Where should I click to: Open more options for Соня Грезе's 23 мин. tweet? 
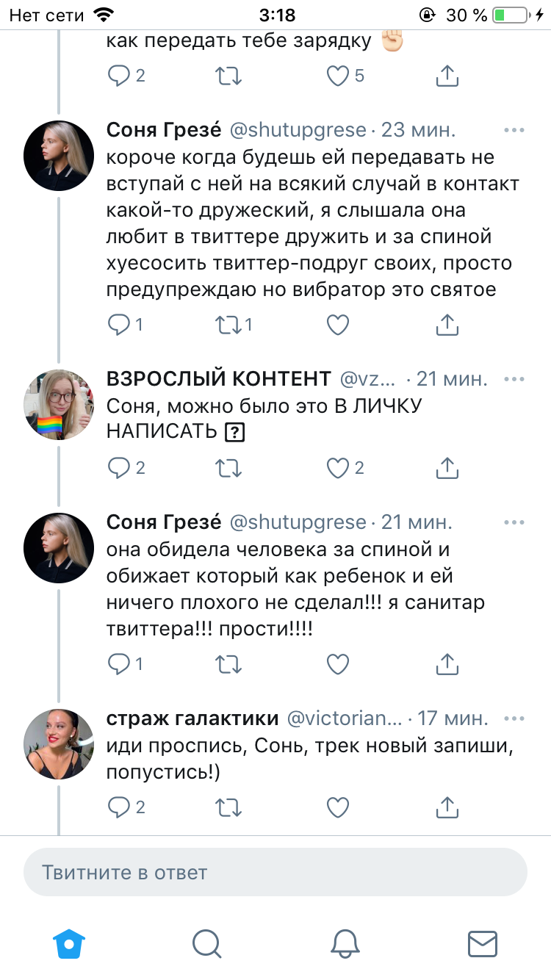pyautogui.click(x=514, y=130)
